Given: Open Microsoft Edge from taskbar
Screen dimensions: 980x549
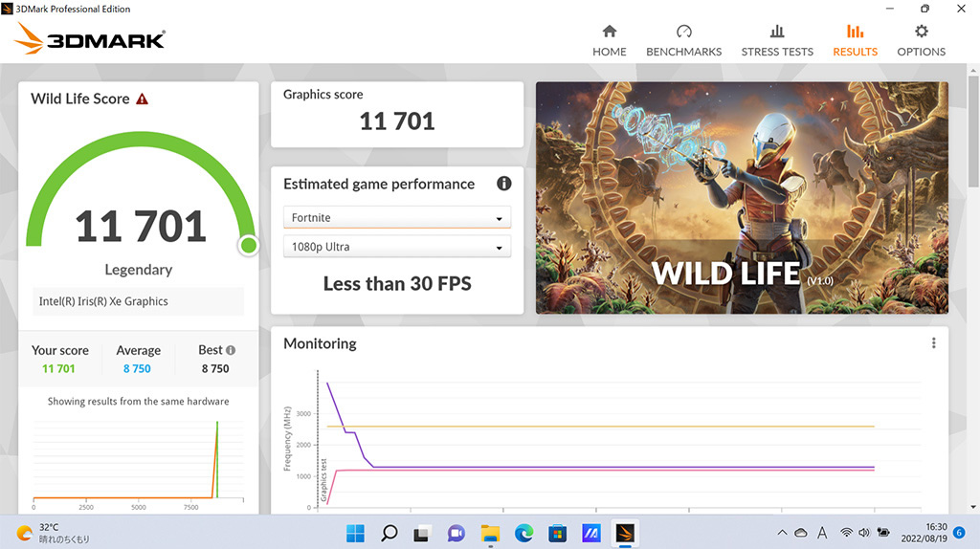Looking at the screenshot, I should coord(523,533).
